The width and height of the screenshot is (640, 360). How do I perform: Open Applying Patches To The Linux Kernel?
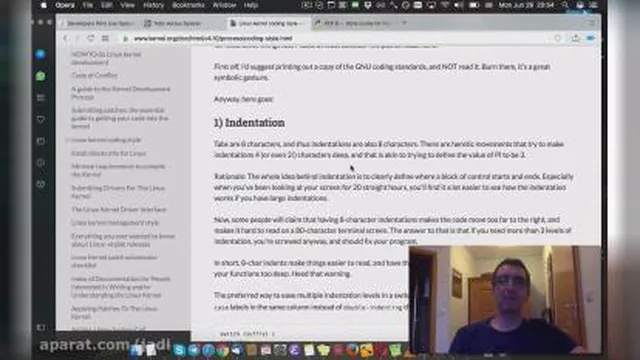(x=114, y=312)
